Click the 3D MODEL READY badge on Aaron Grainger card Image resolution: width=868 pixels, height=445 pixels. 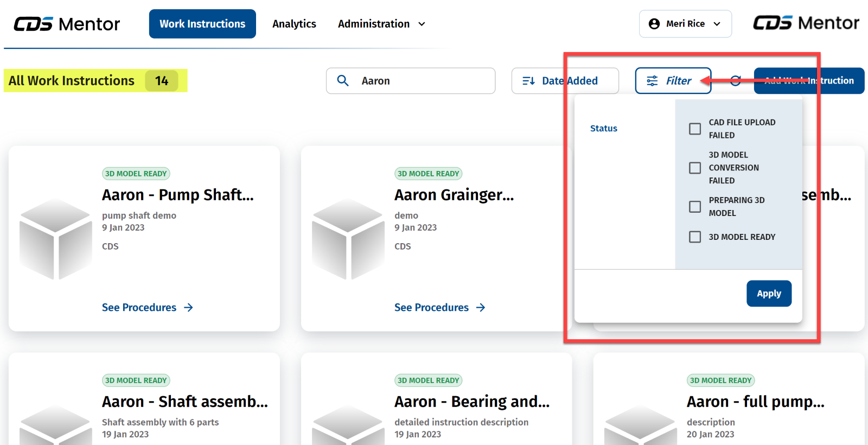coord(429,174)
